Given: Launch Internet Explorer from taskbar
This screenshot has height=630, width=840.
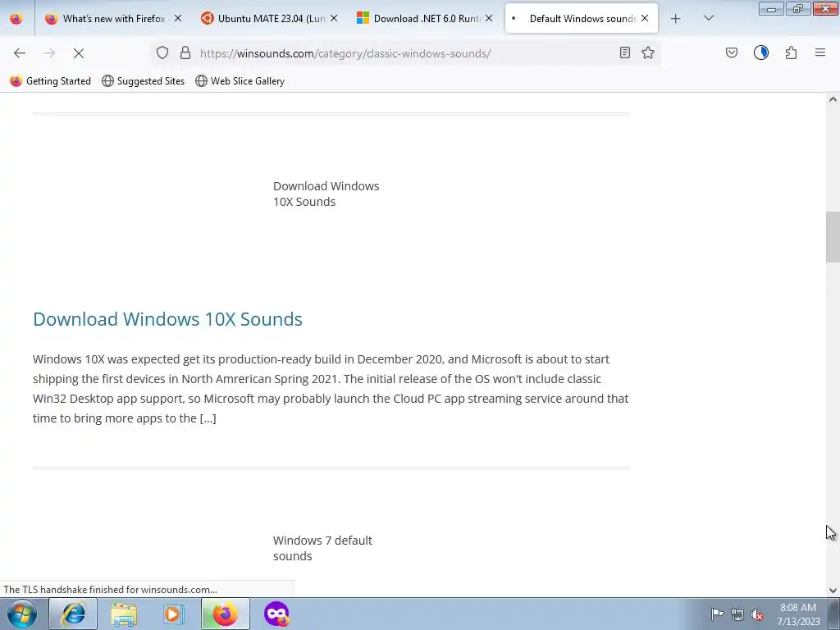Looking at the screenshot, I should tap(73, 614).
